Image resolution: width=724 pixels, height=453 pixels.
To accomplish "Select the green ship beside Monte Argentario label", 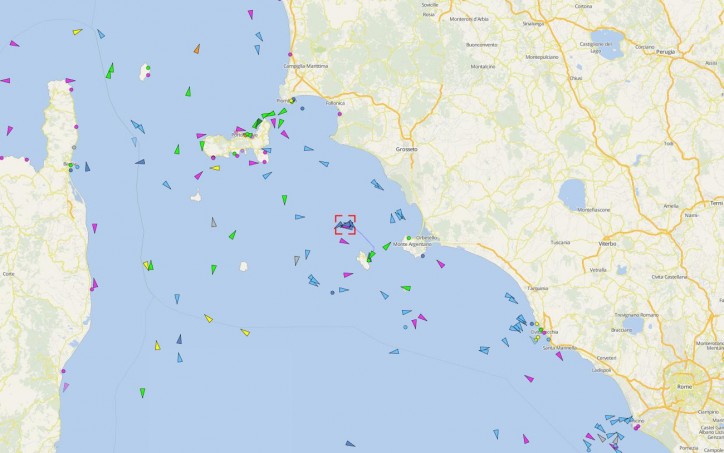I will (x=386, y=246).
